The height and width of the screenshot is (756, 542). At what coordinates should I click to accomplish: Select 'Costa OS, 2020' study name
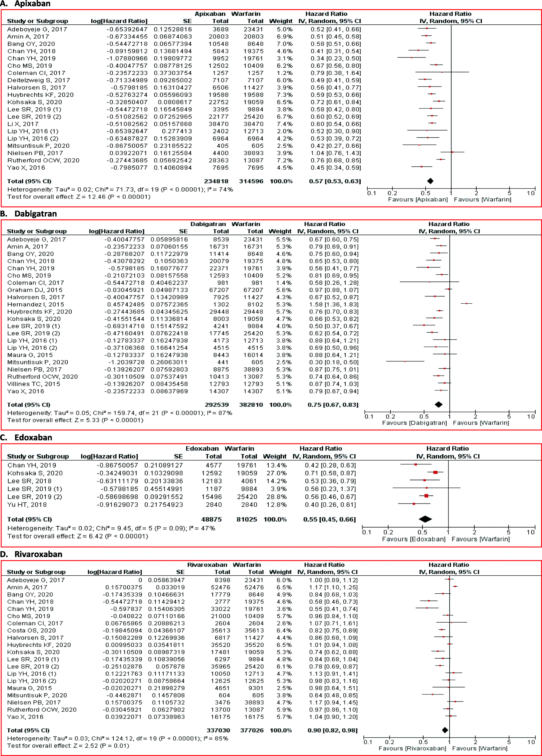31,630
